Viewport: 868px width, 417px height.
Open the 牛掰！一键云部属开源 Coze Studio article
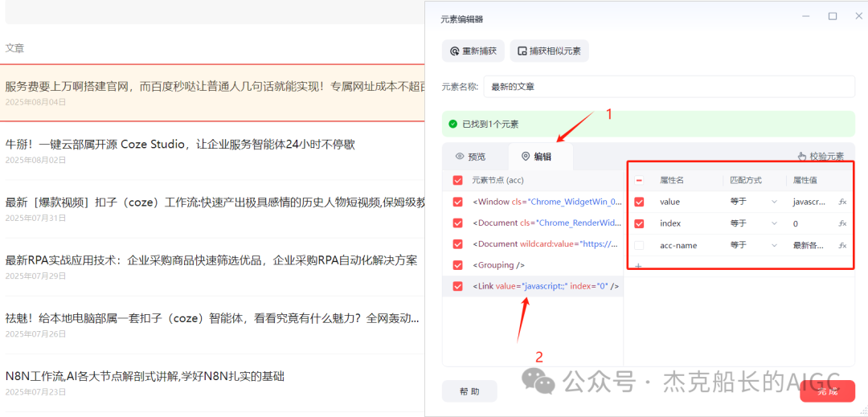[180, 145]
